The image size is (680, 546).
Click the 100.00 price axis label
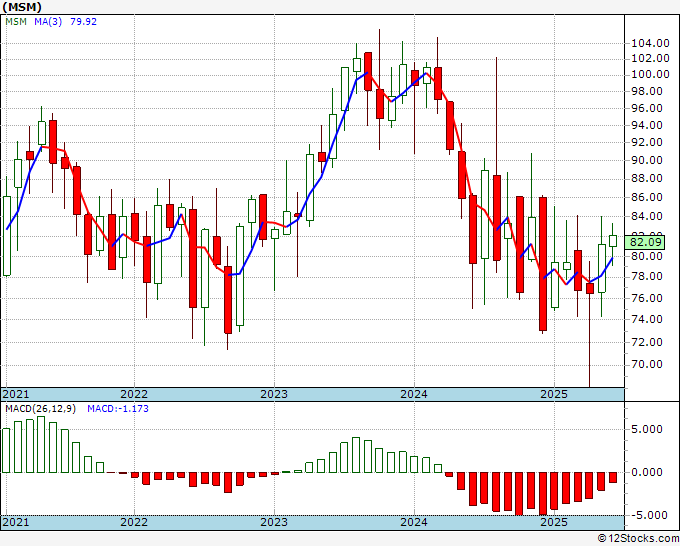pos(650,74)
